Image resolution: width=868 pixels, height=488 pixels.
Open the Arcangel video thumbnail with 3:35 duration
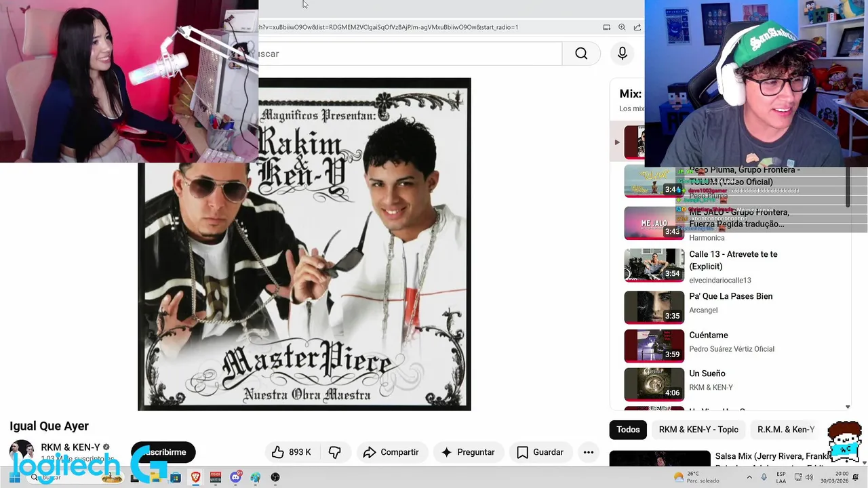click(654, 307)
